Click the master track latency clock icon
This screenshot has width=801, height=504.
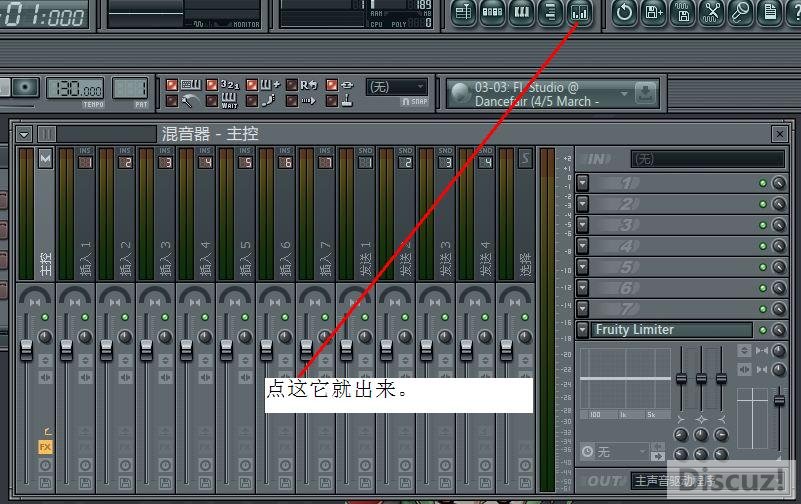[x=45, y=465]
